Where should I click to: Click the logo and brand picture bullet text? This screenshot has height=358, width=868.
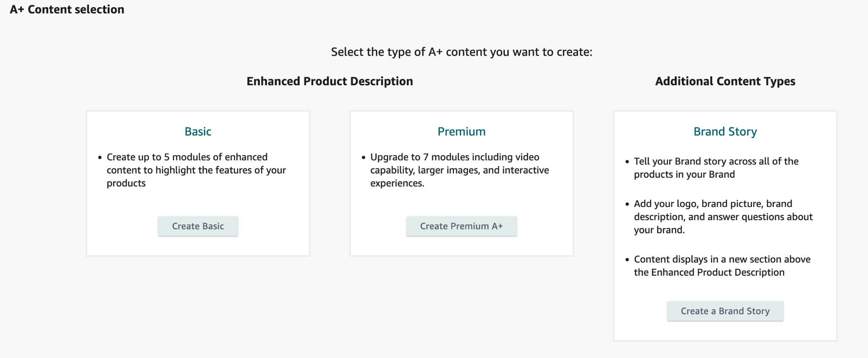(x=723, y=217)
